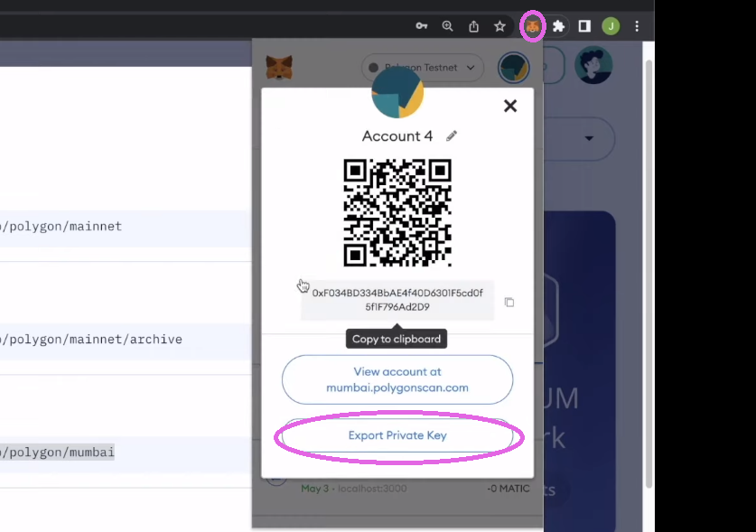The width and height of the screenshot is (756, 532).
Task: Copy the 0xF034BD... wallet address text
Action: tap(397, 300)
